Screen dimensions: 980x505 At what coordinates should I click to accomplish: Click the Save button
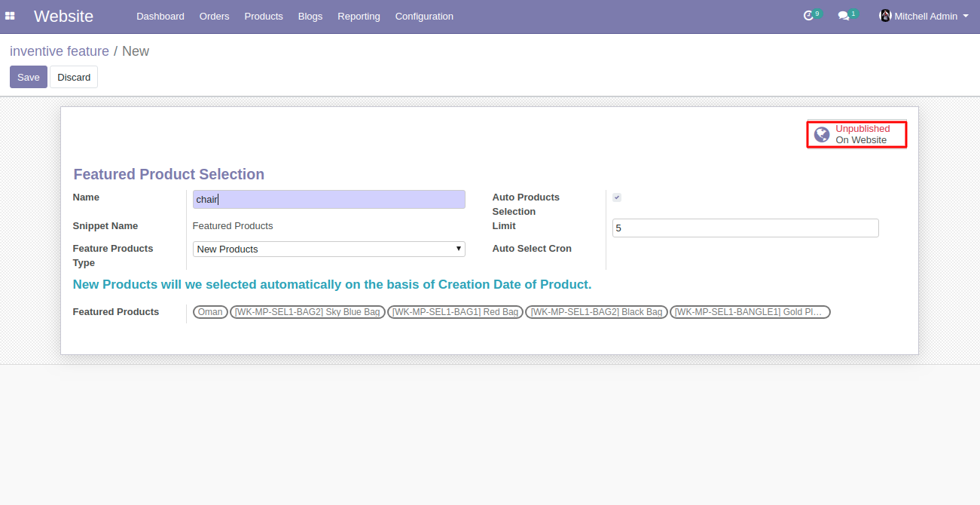[29, 77]
